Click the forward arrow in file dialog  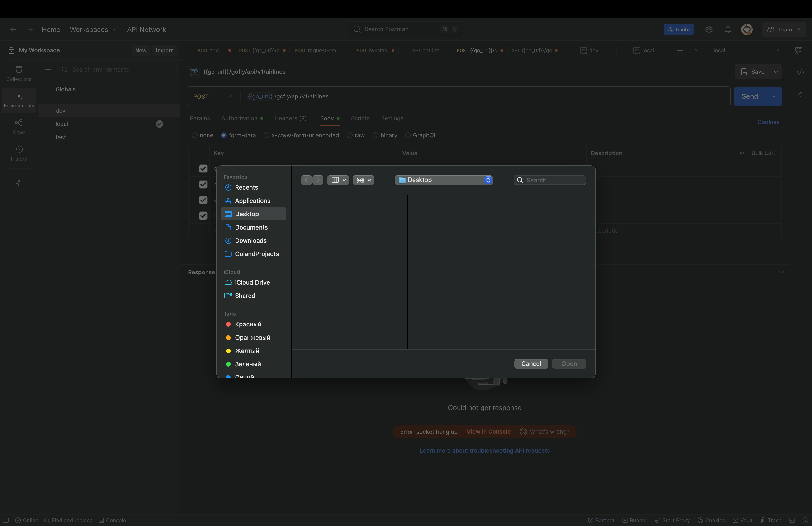point(318,180)
